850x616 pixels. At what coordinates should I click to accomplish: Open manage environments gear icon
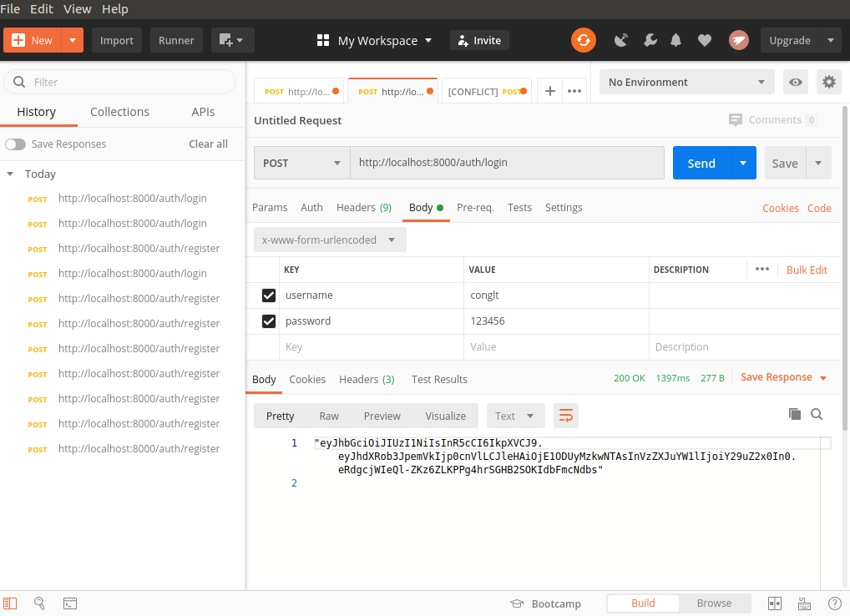pos(828,82)
